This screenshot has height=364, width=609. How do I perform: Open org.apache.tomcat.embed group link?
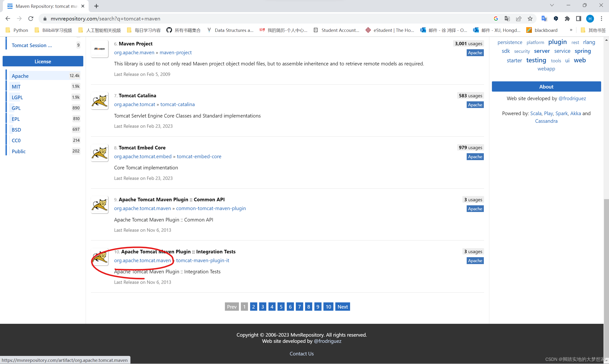pyautogui.click(x=143, y=157)
